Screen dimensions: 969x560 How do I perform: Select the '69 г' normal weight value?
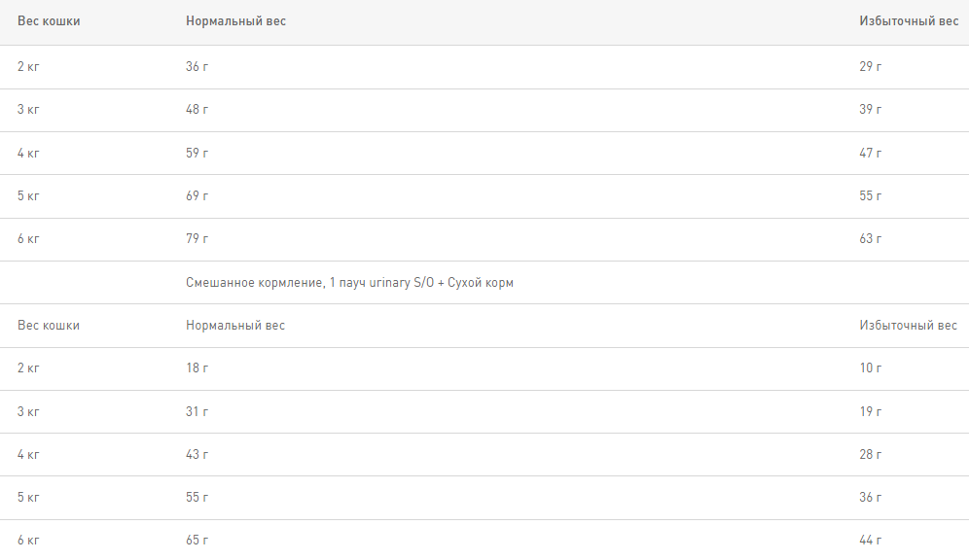click(197, 196)
